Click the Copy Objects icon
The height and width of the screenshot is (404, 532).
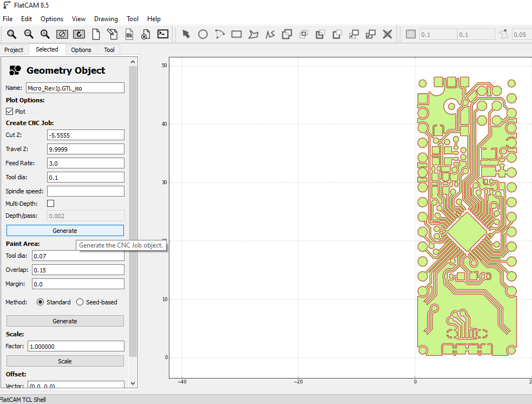[x=371, y=34]
